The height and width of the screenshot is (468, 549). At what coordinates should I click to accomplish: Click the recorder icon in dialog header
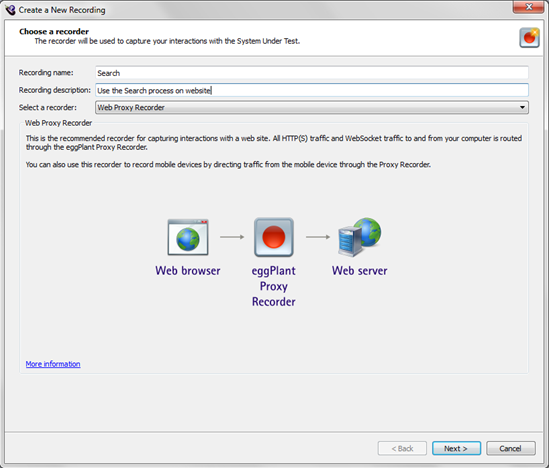(529, 38)
